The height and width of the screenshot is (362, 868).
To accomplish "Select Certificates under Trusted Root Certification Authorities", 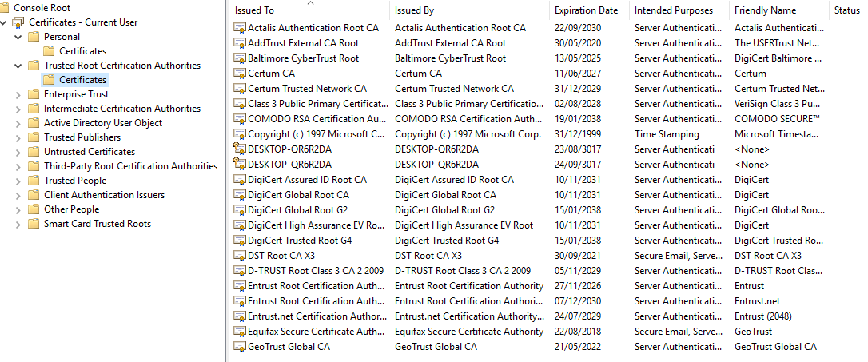I will (82, 80).
